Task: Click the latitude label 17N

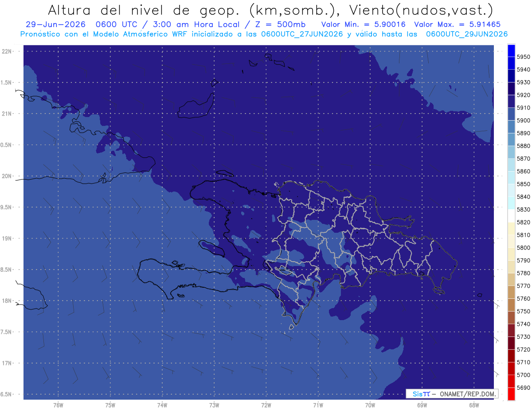Action: pyautogui.click(x=7, y=363)
